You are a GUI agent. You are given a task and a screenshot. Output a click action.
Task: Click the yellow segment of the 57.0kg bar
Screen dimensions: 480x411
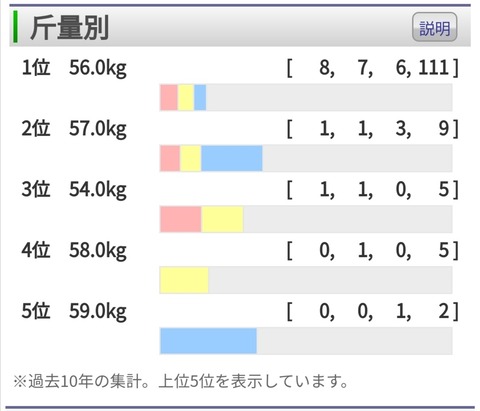tap(190, 158)
